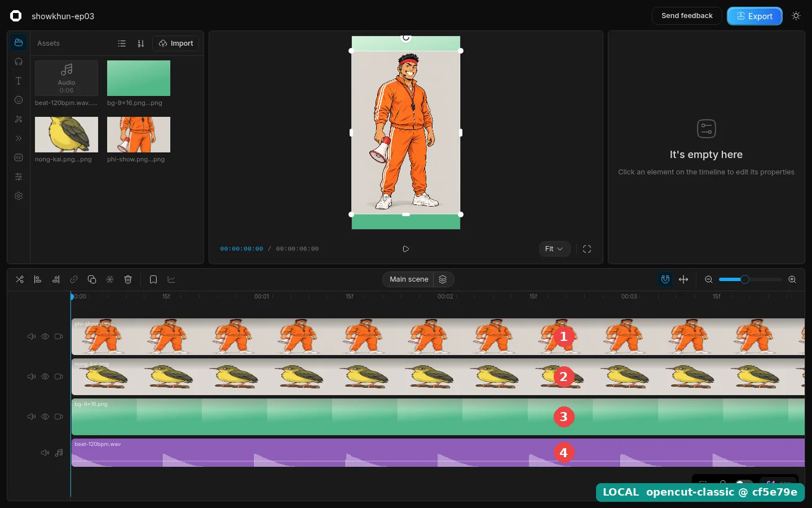Image resolution: width=812 pixels, height=508 pixels.
Task: Open the Stickers panel smiley icon
Action: pos(19,100)
